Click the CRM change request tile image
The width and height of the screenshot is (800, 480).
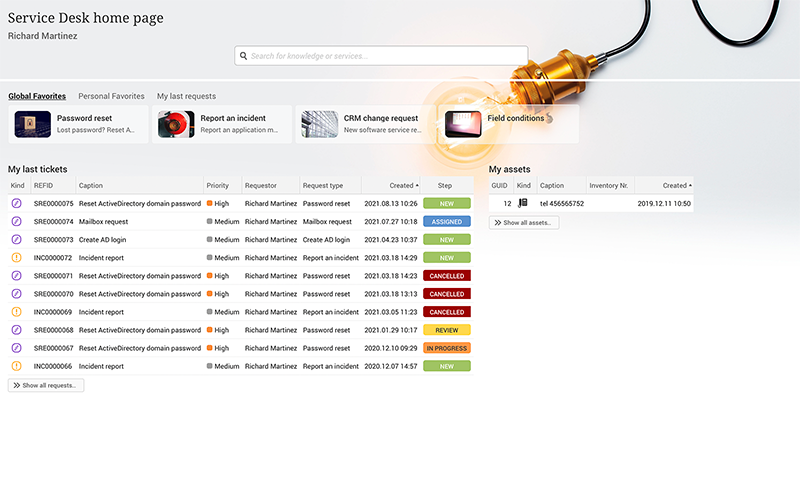(320, 124)
